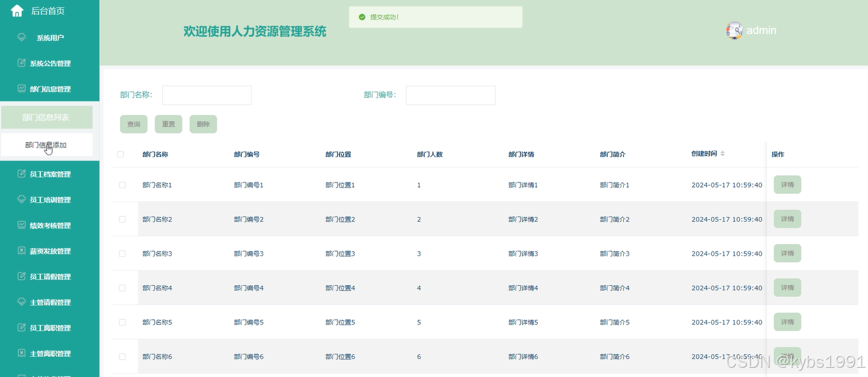Click the diamond icon beside 主管请假管理
Screen dimensions: 868x377
21,301
